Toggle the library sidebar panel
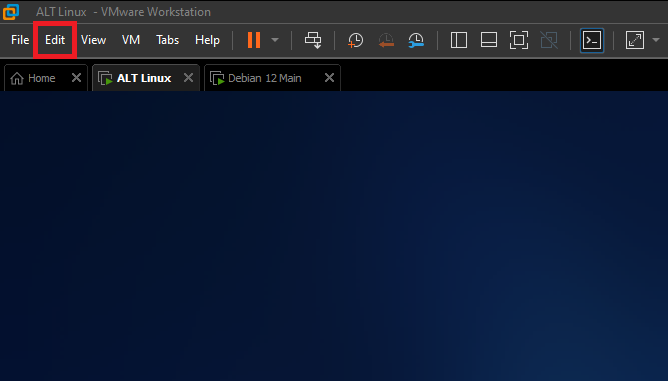This screenshot has width=668, height=381. click(459, 40)
